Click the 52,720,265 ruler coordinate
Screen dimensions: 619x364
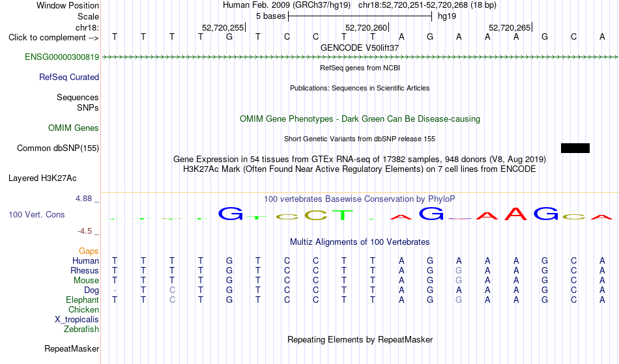(510, 27)
